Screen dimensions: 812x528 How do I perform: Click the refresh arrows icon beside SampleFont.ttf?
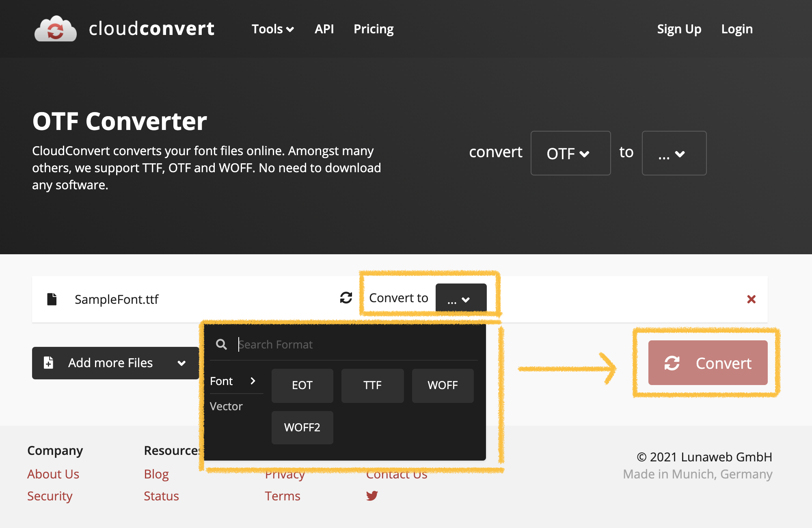(346, 298)
